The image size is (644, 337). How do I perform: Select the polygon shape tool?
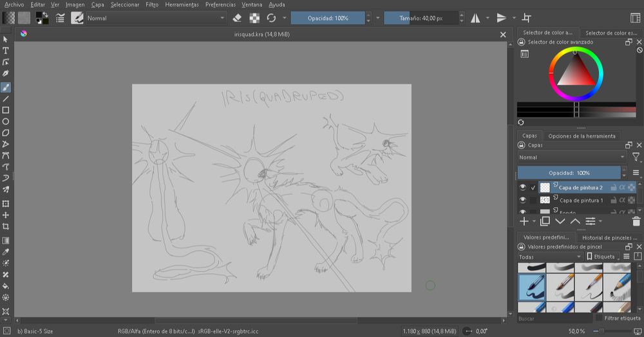6,133
